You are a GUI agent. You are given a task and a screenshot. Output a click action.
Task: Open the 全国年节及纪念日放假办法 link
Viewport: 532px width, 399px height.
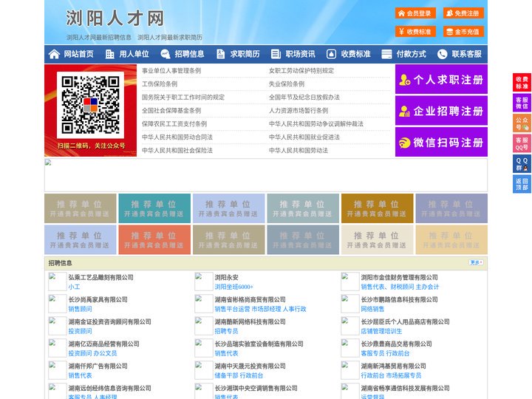[304, 97]
